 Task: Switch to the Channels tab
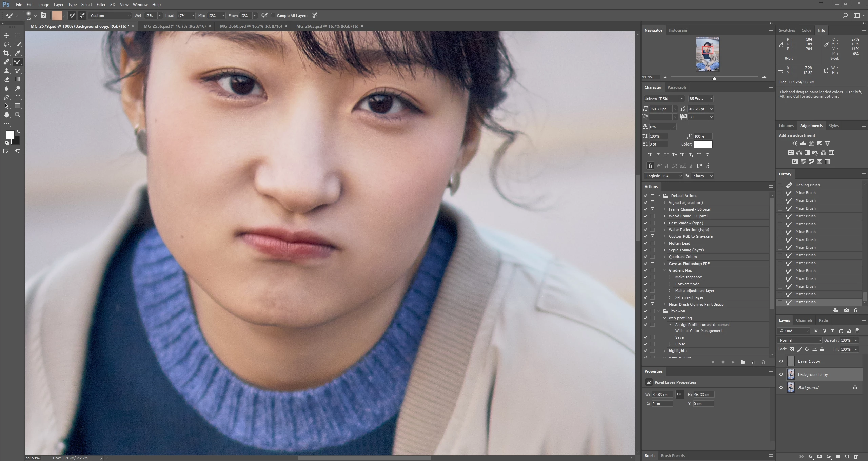[x=804, y=320]
